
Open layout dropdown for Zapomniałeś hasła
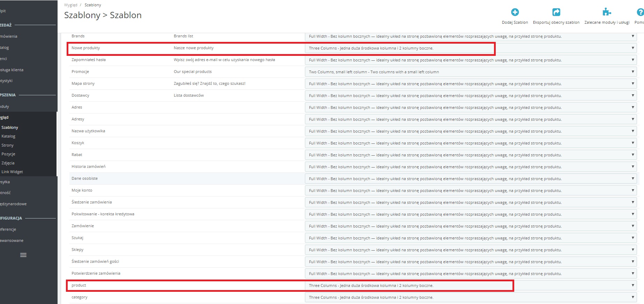tap(471, 60)
